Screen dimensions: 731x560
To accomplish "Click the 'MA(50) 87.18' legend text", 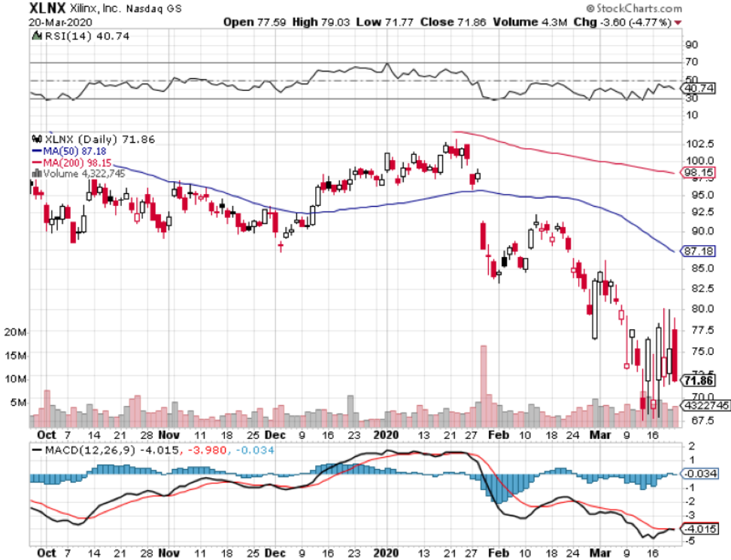I will click(x=74, y=151).
